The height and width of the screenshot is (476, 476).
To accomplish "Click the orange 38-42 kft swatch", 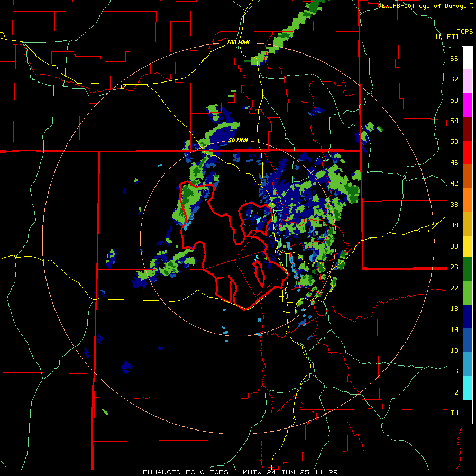I will click(467, 200).
